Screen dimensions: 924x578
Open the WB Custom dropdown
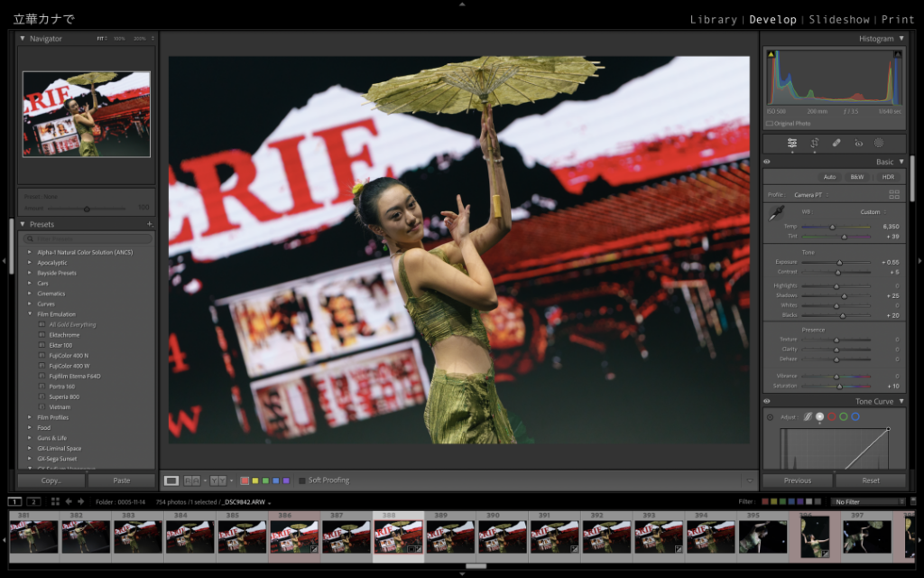[x=873, y=211]
